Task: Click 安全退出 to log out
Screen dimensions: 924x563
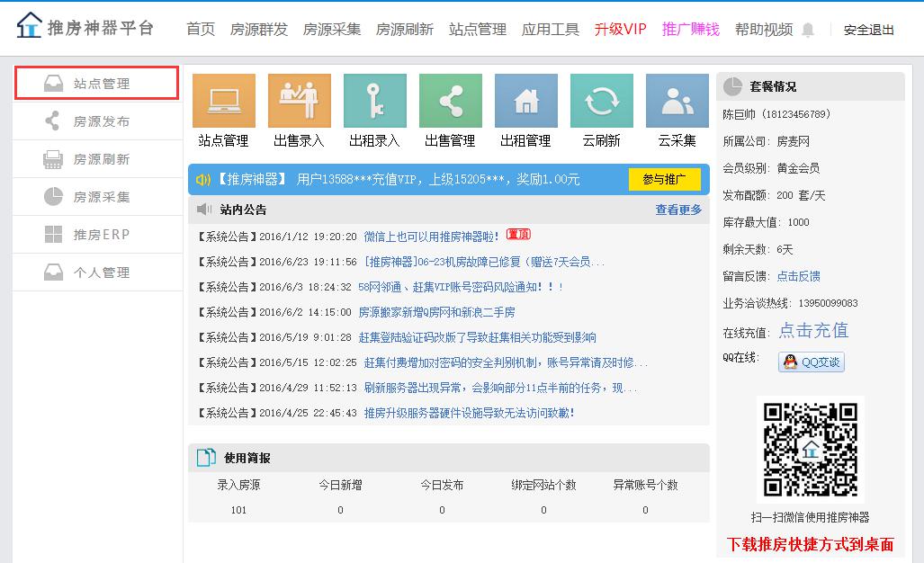Action: (x=868, y=30)
